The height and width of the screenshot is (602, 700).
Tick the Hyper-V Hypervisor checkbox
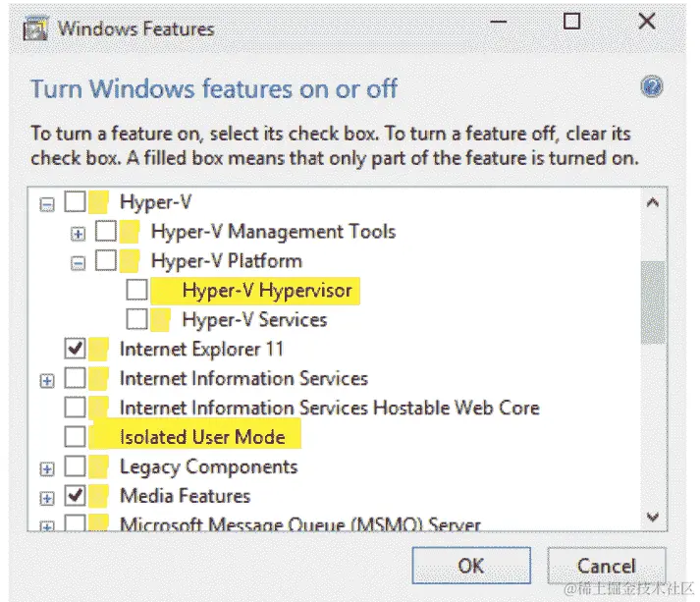tap(136, 290)
